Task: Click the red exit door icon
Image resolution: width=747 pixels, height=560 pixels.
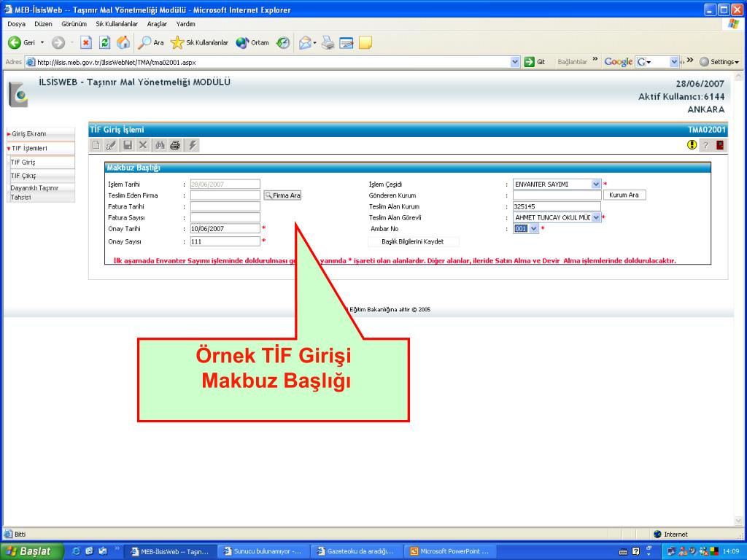Action: [x=720, y=145]
